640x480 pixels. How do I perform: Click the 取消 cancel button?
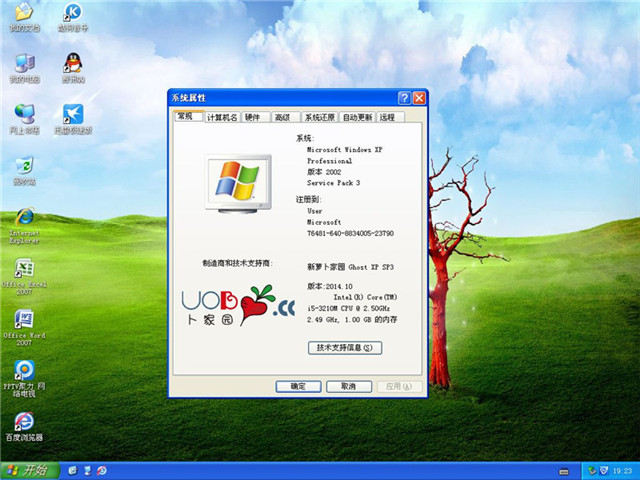(x=349, y=387)
